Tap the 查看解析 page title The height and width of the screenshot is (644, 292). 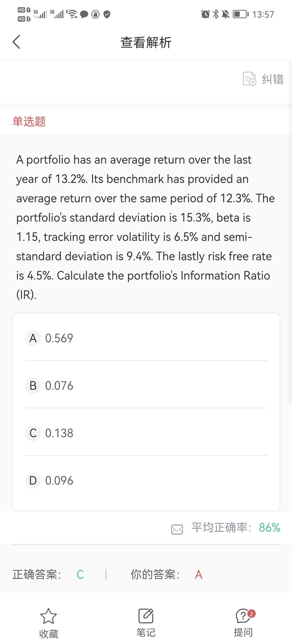[x=146, y=42]
